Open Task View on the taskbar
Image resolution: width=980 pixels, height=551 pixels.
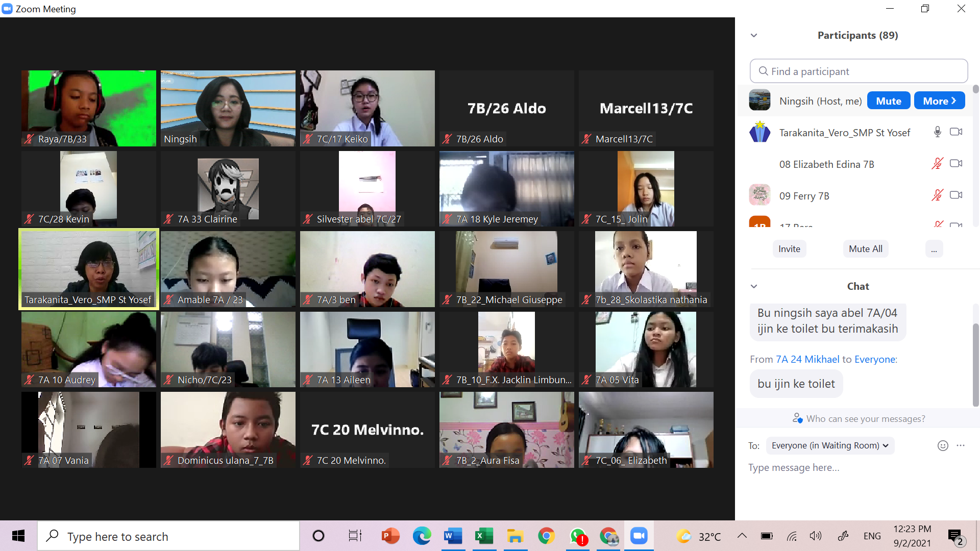355,536
